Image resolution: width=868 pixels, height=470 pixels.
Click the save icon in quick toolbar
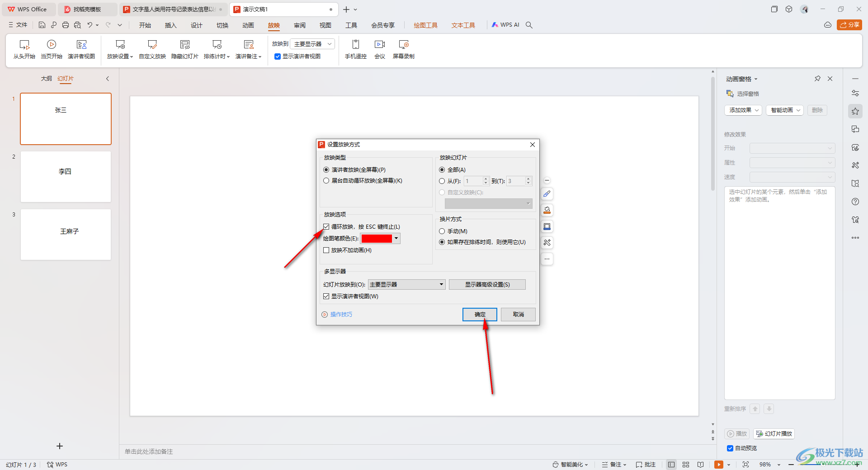pyautogui.click(x=42, y=25)
